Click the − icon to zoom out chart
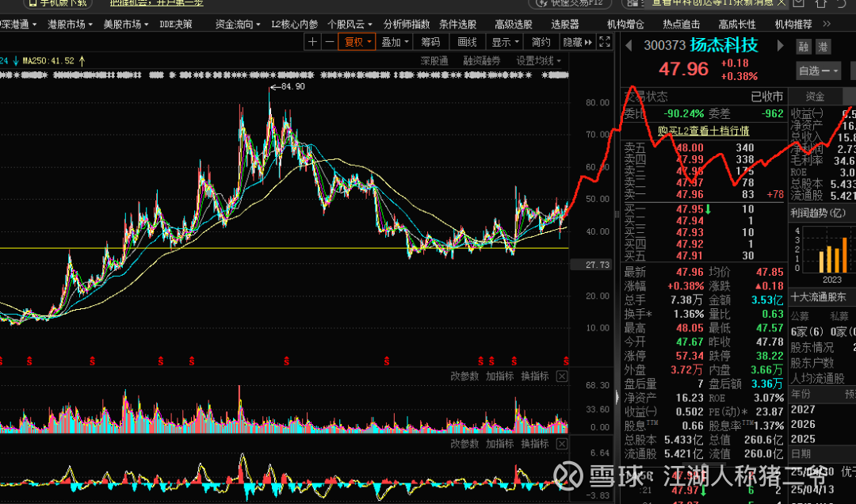The width and height of the screenshot is (856, 504). (331, 41)
